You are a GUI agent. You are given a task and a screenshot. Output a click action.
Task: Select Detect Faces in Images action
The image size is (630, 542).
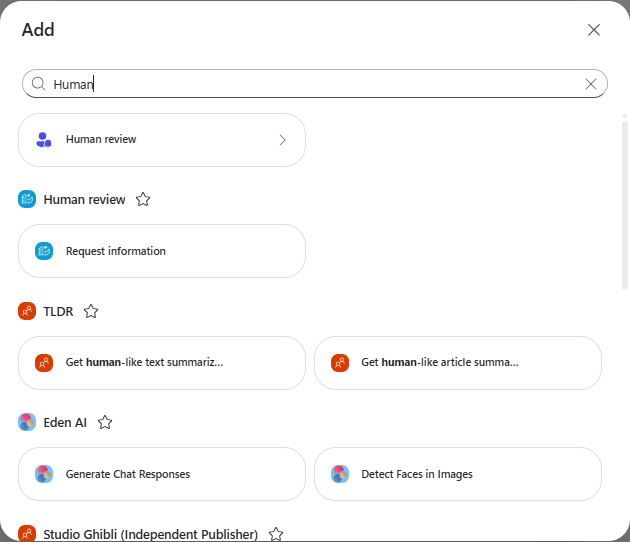458,474
